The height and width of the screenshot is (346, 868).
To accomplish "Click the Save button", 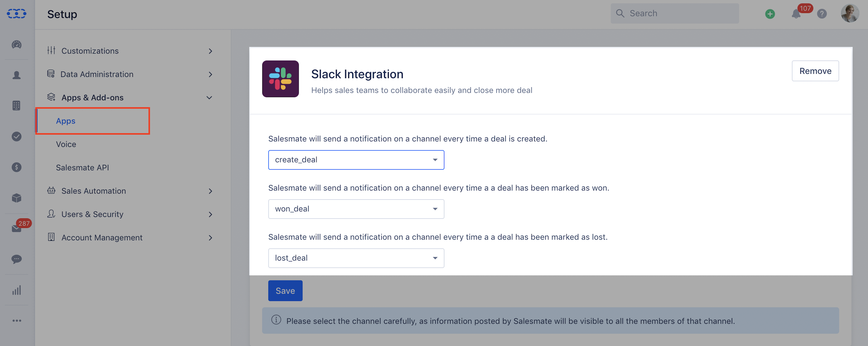I will pos(285,290).
